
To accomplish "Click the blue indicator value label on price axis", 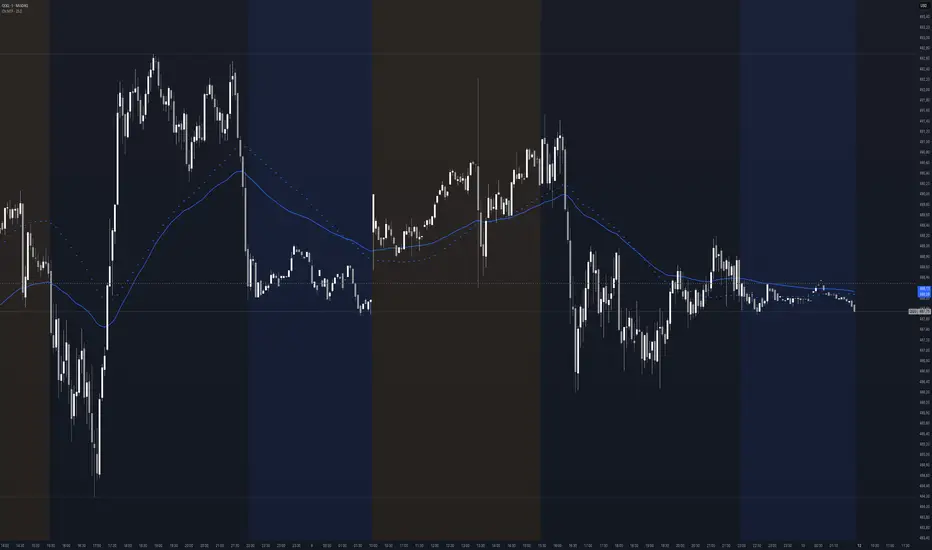I will (x=924, y=291).
